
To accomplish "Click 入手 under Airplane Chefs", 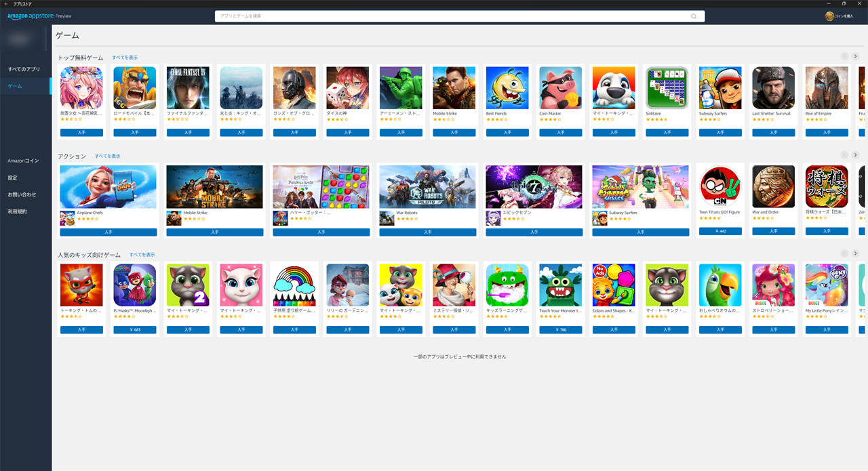I will tap(108, 232).
